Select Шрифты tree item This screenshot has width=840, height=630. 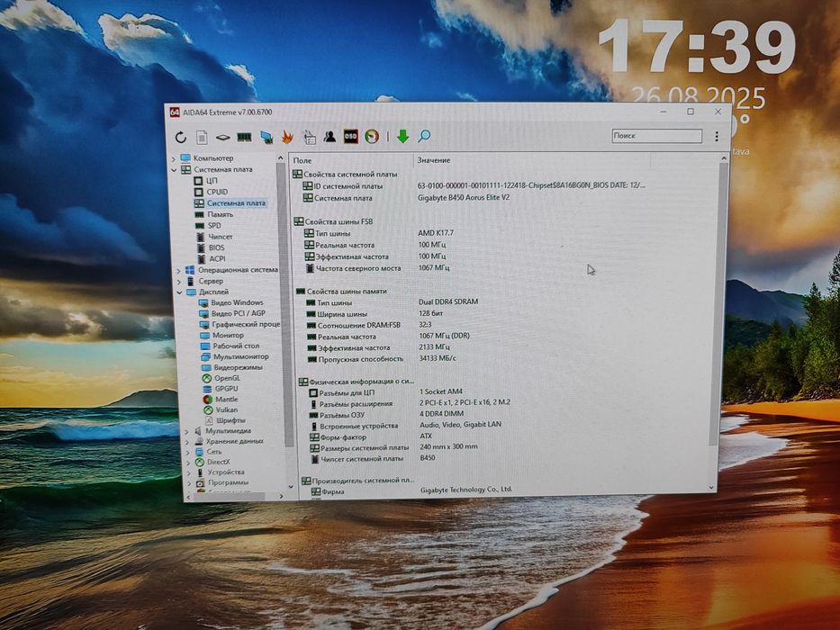(x=230, y=420)
